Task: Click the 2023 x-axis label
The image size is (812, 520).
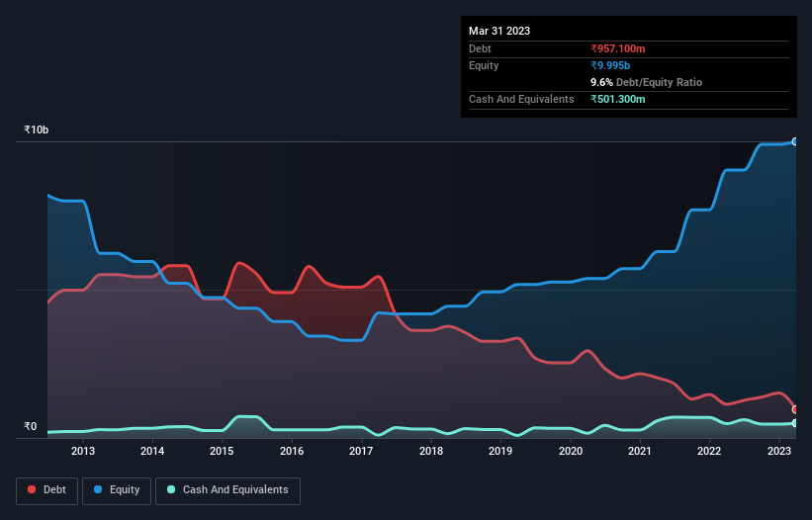Action: pos(778,451)
